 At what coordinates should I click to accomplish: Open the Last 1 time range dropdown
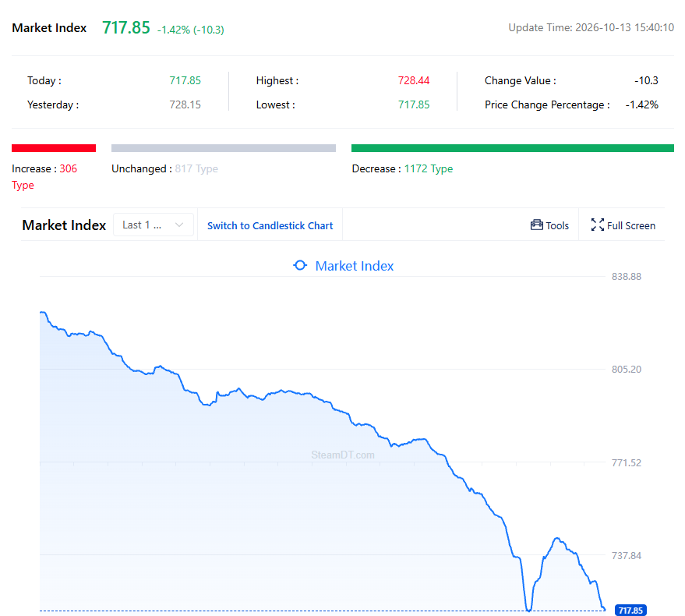pyautogui.click(x=154, y=225)
